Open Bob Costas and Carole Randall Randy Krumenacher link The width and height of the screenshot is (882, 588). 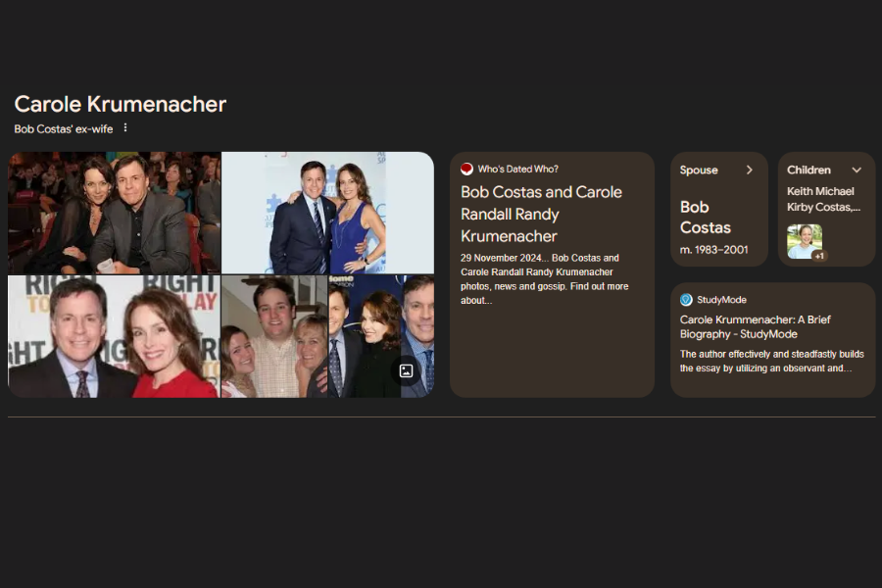click(x=542, y=214)
